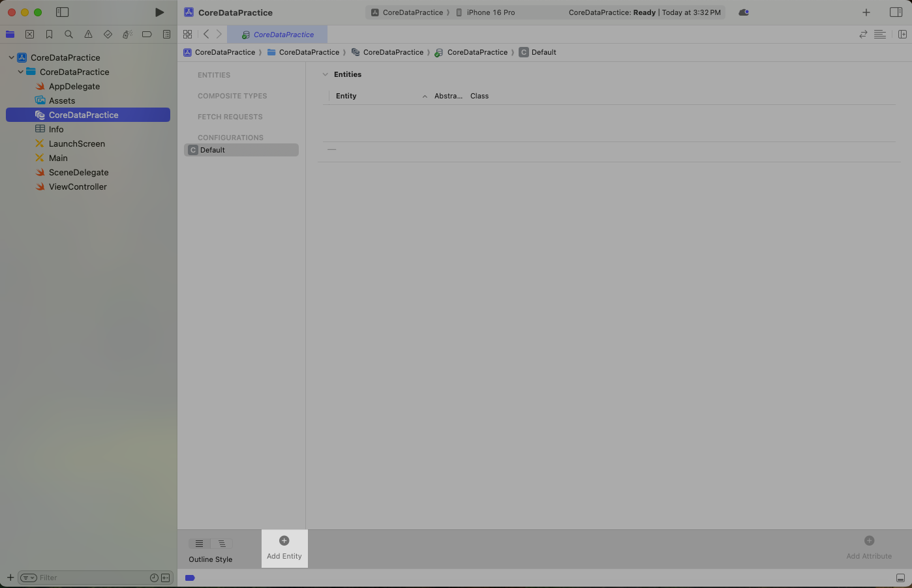Screen dimensions: 912x588
Task: Open the Bookmark navigator icon
Action: point(49,35)
